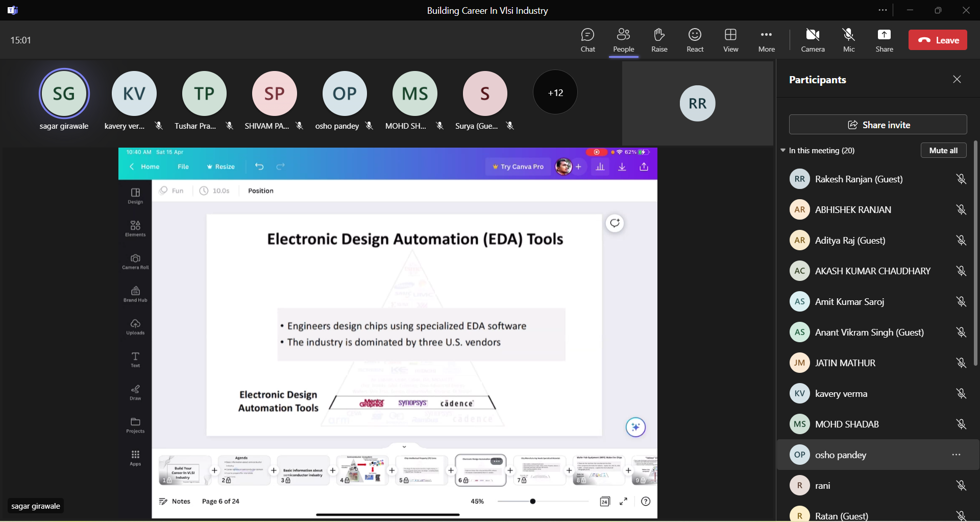Open More actions in meeting toolbar
Image resolution: width=980 pixels, height=522 pixels.
pos(766,40)
